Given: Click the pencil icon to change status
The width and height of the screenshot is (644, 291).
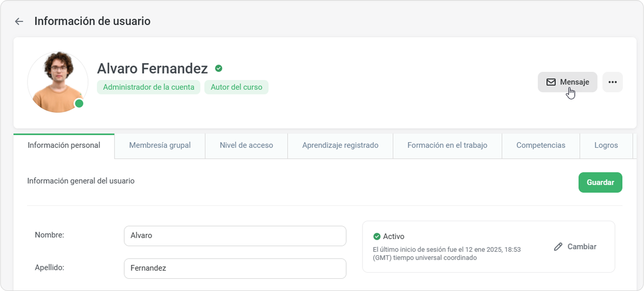Looking at the screenshot, I should 558,247.
